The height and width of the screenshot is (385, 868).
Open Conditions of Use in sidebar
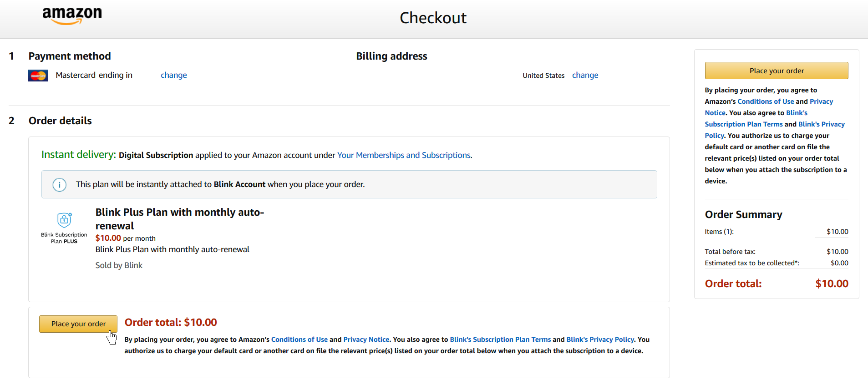[766, 101]
